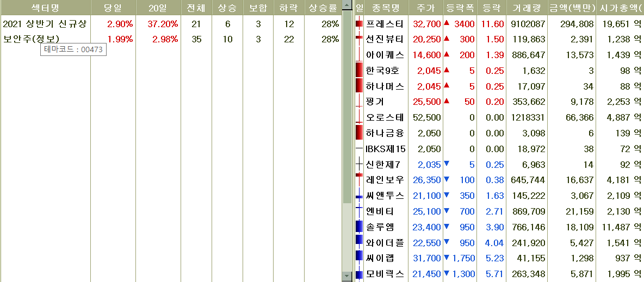Image resolution: width=644 pixels, height=282 pixels.
Task: Sort by 섹터명 column header
Action: (x=45, y=8)
